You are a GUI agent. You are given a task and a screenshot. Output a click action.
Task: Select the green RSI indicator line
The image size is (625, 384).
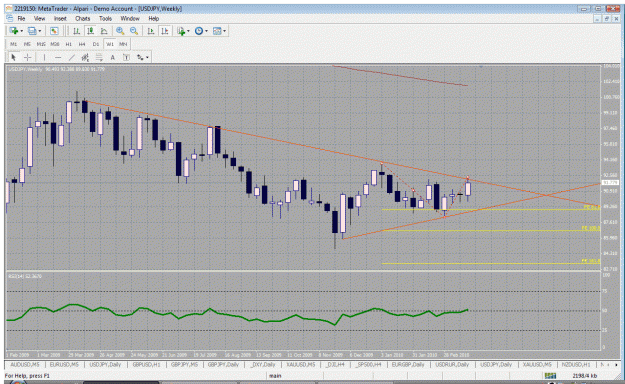tap(237, 315)
